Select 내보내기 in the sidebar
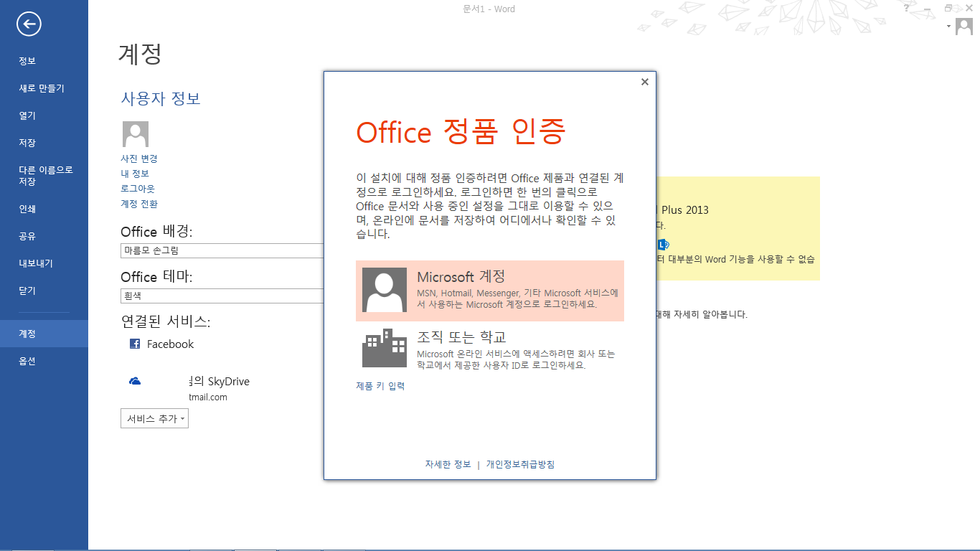 [44, 263]
